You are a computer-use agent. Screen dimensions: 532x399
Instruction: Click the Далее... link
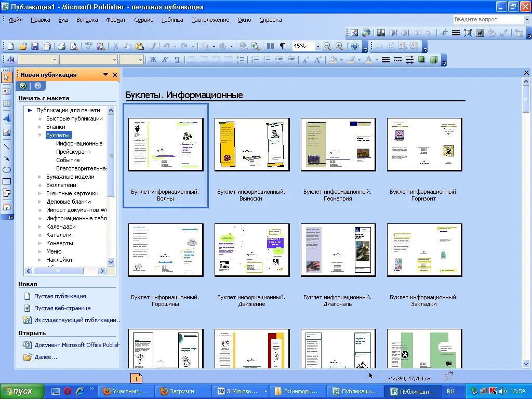pos(46,357)
